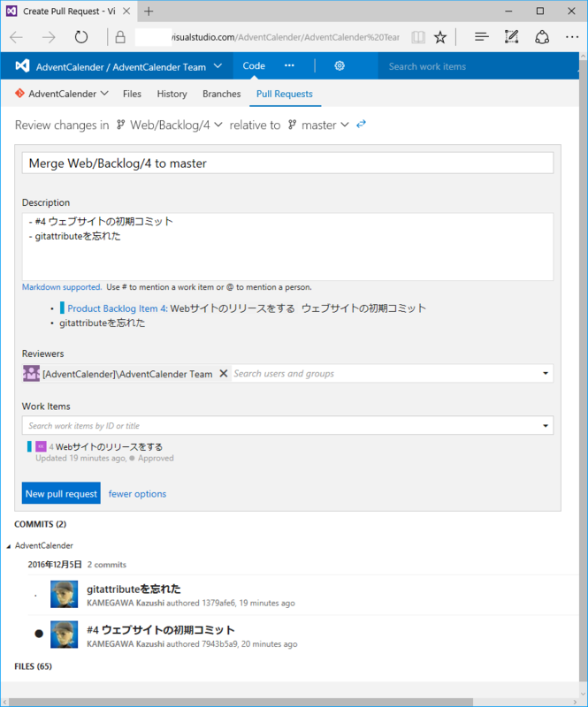The width and height of the screenshot is (588, 707).
Task: Open the browser more actions ellipsis
Action: (572, 37)
